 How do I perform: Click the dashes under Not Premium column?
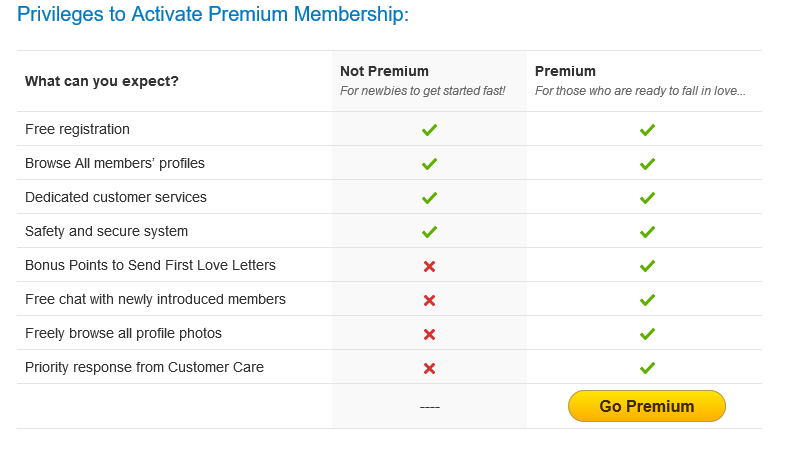pyautogui.click(x=429, y=407)
